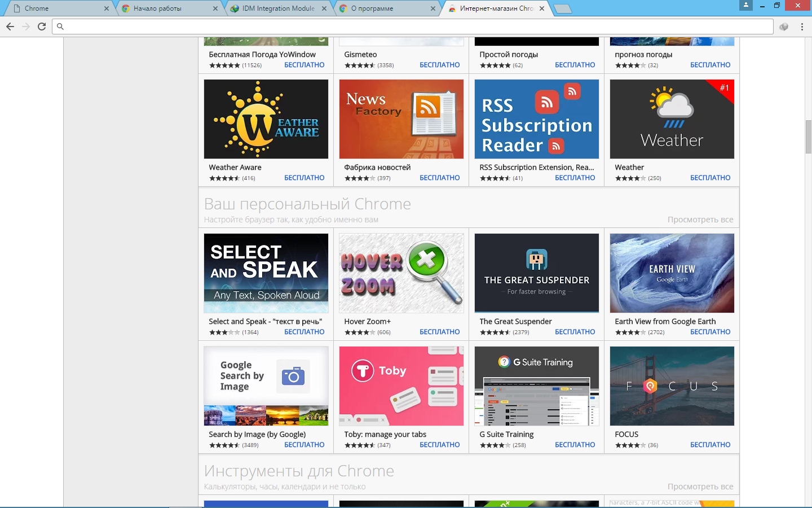812x508 pixels.
Task: Reload the page with the refresh icon
Action: point(42,27)
